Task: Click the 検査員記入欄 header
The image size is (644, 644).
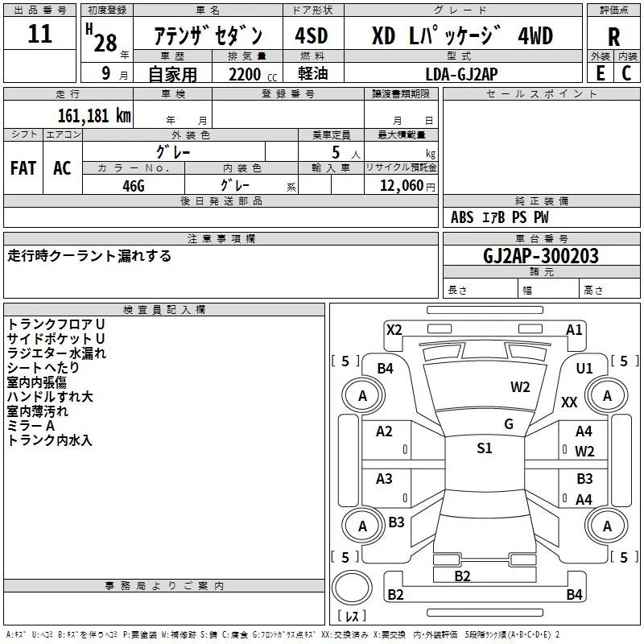Action: 164,310
